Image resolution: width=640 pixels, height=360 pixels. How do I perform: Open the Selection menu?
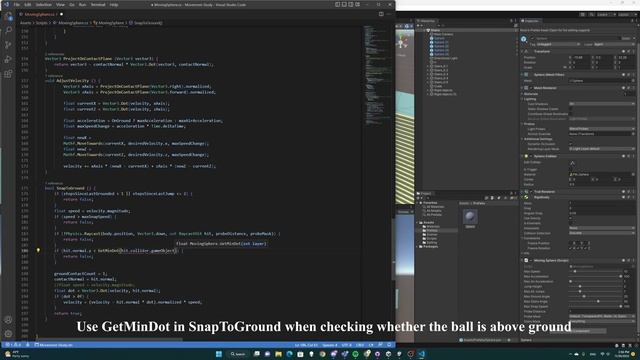pos(44,4)
